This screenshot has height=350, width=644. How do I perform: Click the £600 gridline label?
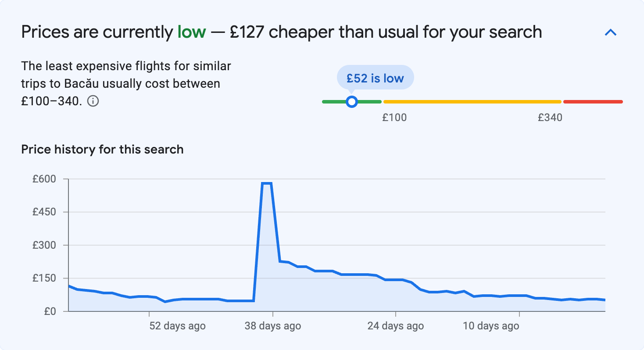pyautogui.click(x=44, y=179)
